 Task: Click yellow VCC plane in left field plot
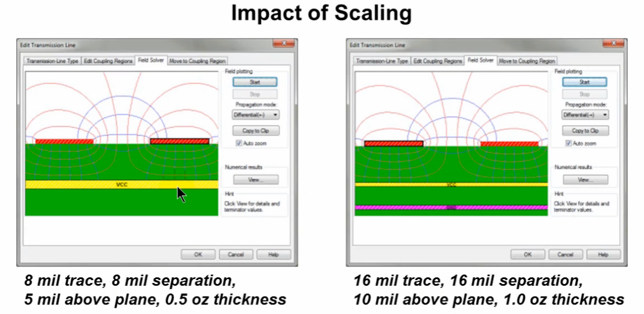tap(121, 184)
